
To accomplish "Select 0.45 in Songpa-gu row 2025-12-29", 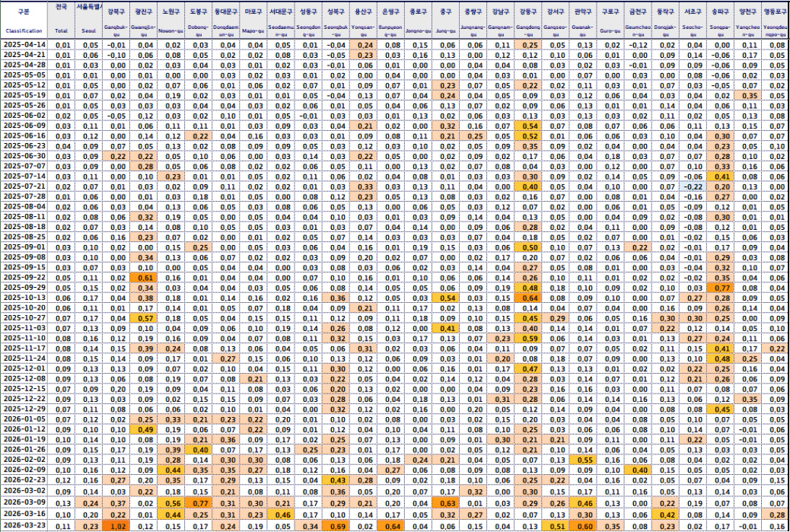I will point(719,409).
